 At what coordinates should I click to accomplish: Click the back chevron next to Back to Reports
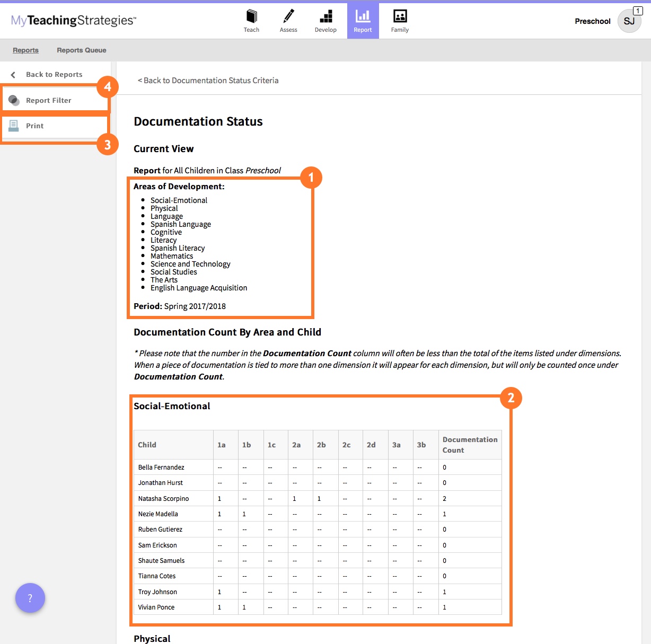(13, 74)
